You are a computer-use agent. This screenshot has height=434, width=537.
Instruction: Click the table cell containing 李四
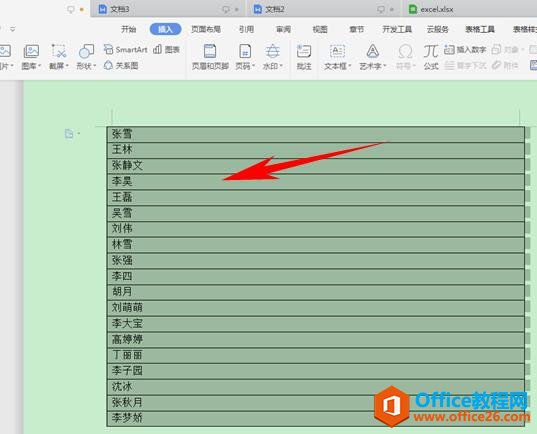[x=315, y=276]
